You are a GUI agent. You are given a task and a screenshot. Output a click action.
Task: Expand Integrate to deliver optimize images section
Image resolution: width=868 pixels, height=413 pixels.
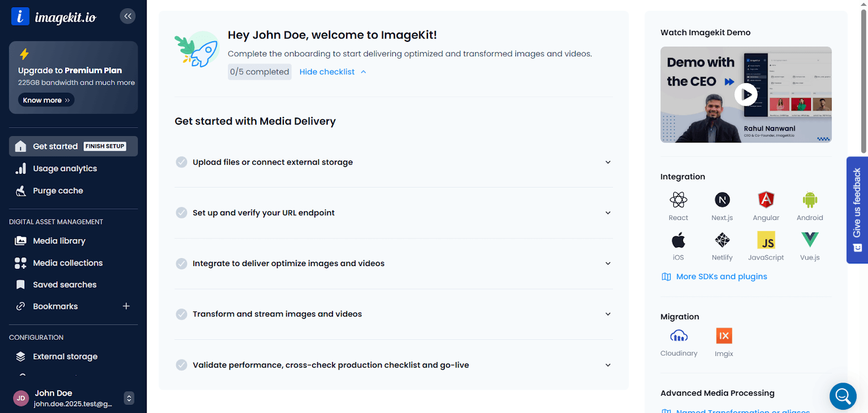[608, 263]
